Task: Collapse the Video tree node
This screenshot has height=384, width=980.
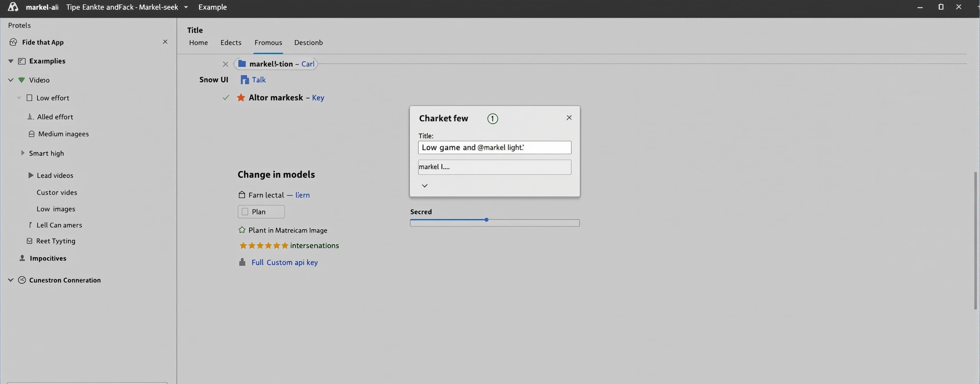Action: click(x=11, y=80)
